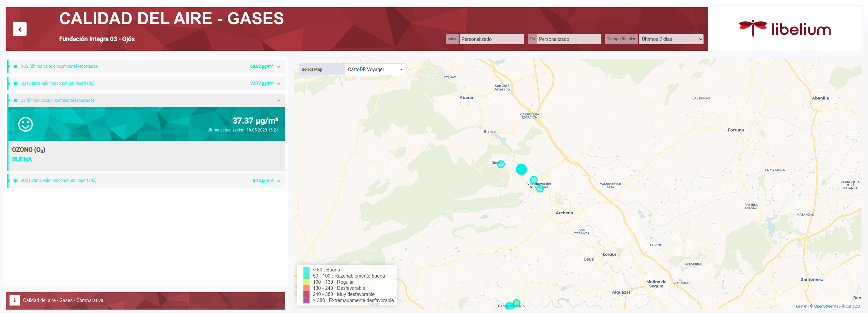Click the 5.24 µg/m³ SO2 value
Viewport: 868px width, 313px height.
tap(263, 181)
